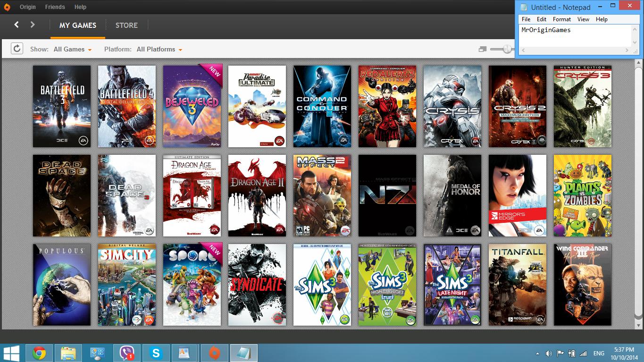Screen dimensions: 644x362
Task: Click the Origin logo icon in title bar
Action: tap(8, 7)
